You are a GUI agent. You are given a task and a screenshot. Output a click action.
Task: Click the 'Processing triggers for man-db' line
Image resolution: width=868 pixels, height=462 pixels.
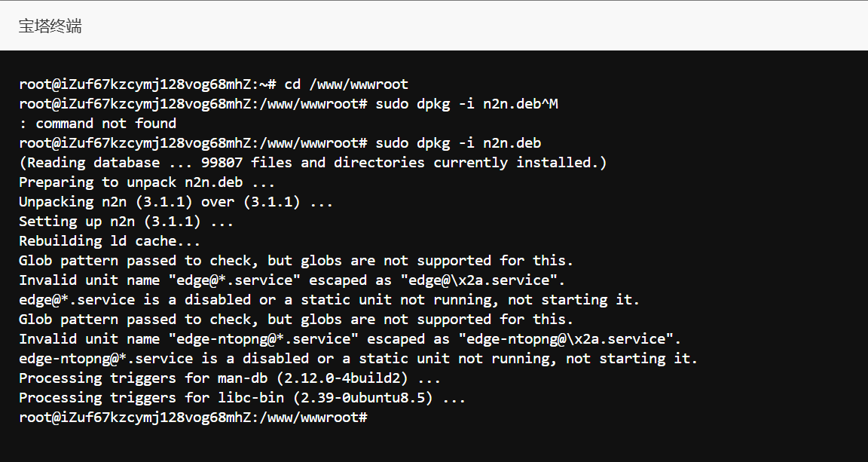pyautogui.click(x=230, y=378)
